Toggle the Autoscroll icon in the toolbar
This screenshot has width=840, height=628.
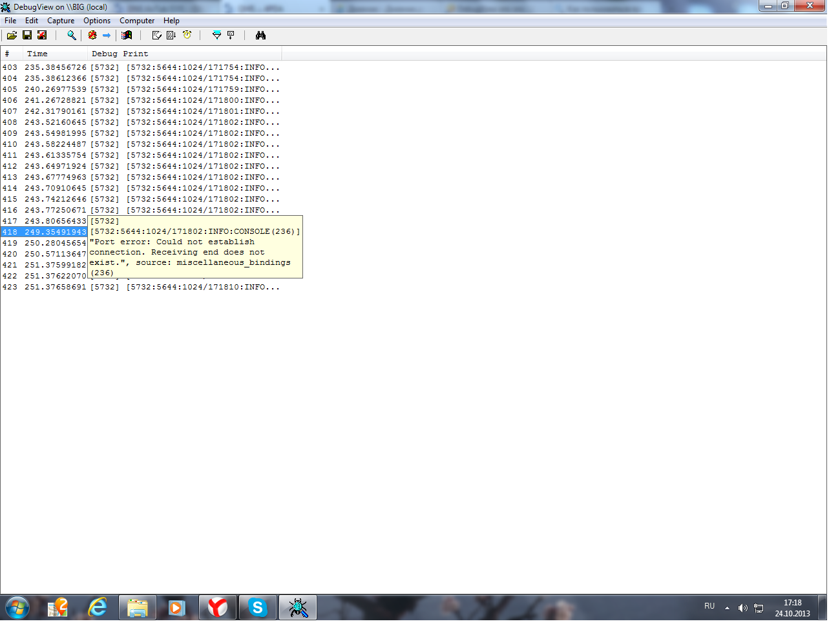pyautogui.click(x=171, y=36)
